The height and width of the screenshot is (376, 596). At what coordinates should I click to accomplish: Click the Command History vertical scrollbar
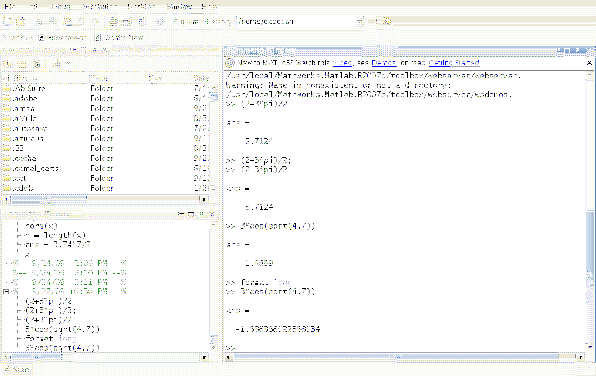point(214,285)
